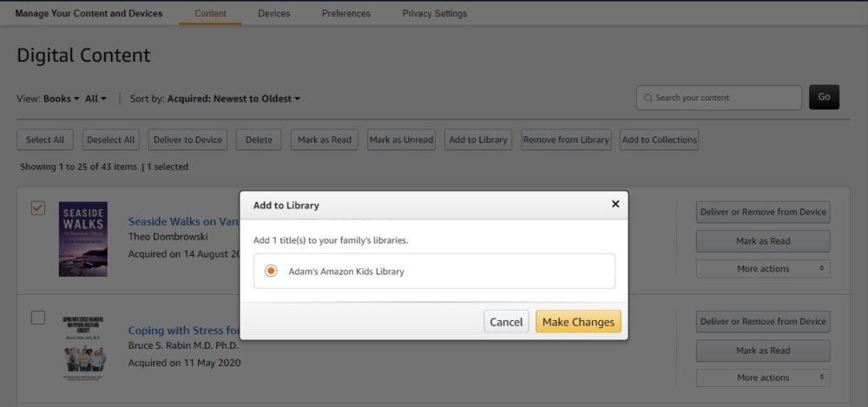Open the Coping with Stress title link
This screenshot has height=407, width=868.
tap(182, 331)
